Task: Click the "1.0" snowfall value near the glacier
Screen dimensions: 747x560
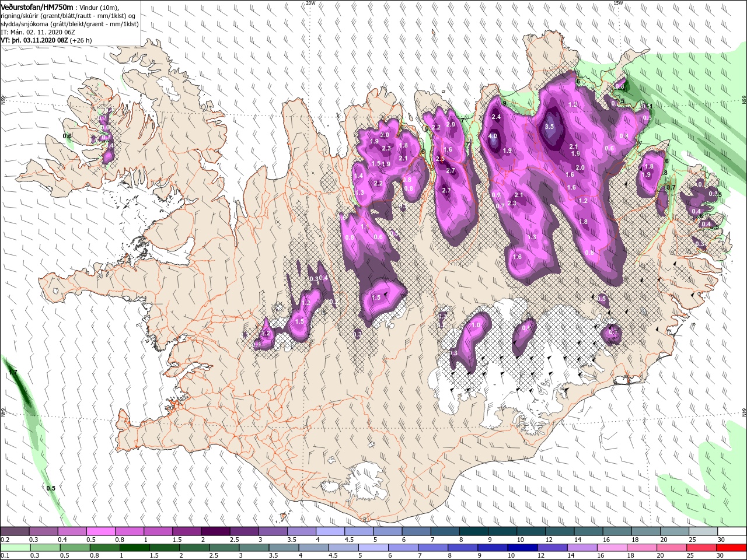Action: (x=476, y=325)
